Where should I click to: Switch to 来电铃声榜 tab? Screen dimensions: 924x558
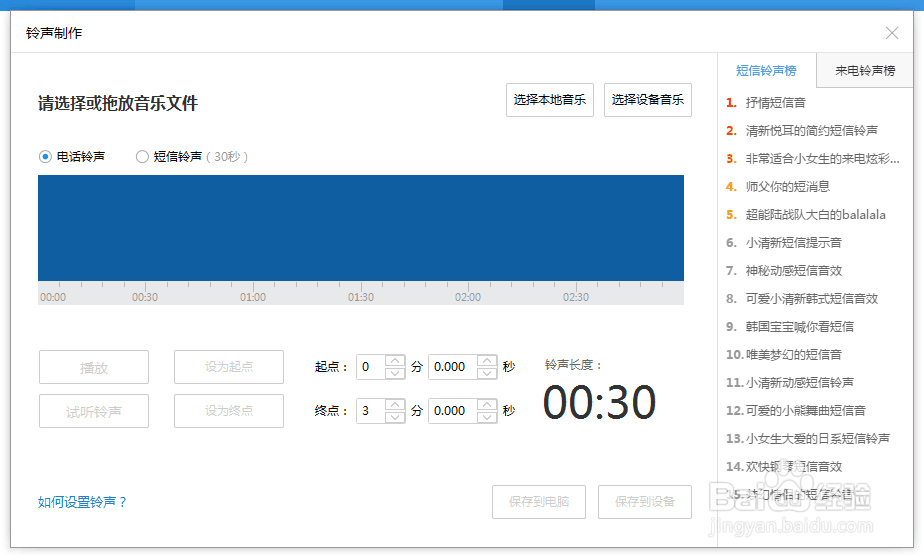pos(864,71)
